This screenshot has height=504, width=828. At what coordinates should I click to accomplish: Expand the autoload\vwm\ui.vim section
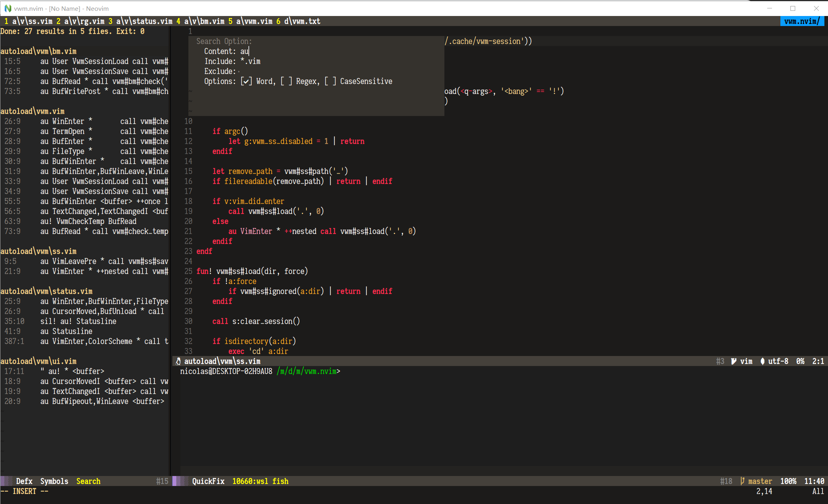coord(39,361)
